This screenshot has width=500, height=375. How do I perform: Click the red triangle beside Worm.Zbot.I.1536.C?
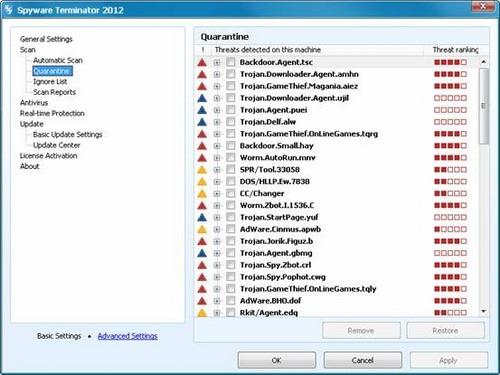[202, 206]
